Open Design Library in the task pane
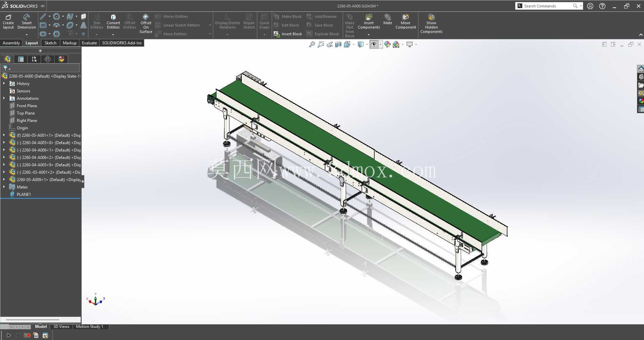This screenshot has height=340, width=644. click(x=641, y=77)
